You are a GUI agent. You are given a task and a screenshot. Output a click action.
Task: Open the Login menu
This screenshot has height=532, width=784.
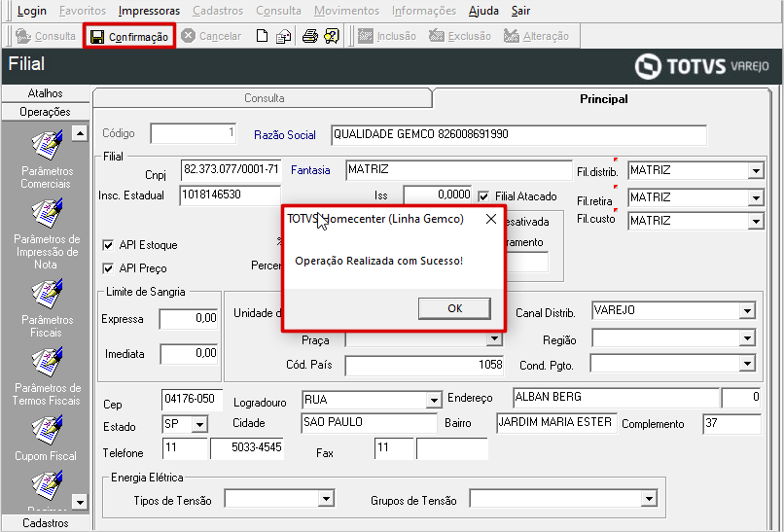point(31,11)
